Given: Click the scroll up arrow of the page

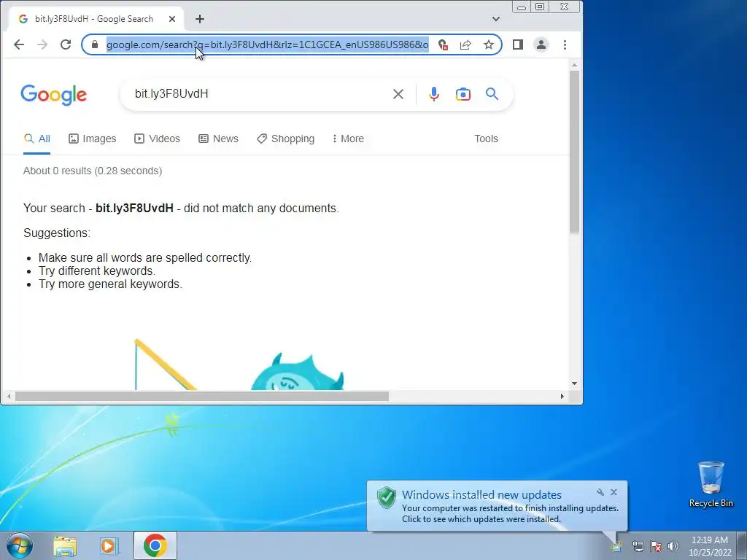Looking at the screenshot, I should tap(575, 65).
